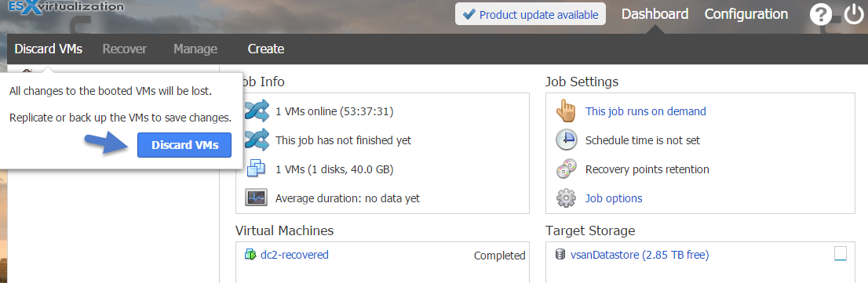Confirm with the blue Discard VMs button
Viewport: 868px width, 283px height.
(x=184, y=145)
